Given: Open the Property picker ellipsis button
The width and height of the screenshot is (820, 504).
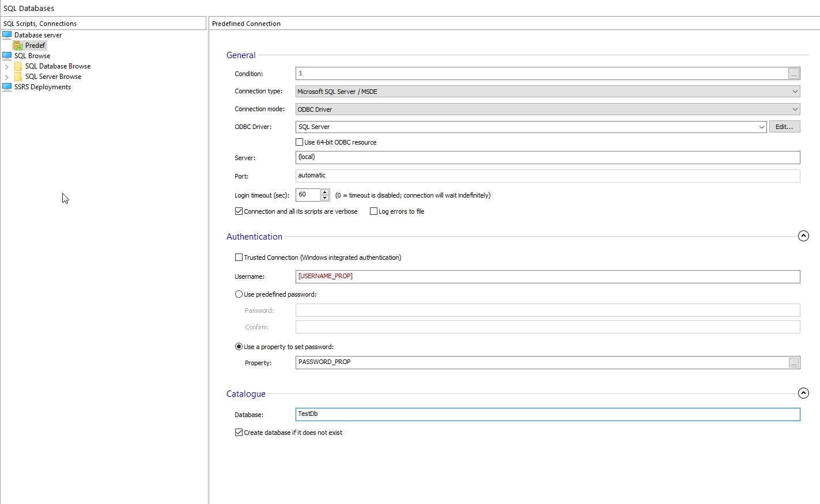Looking at the screenshot, I should coord(793,363).
